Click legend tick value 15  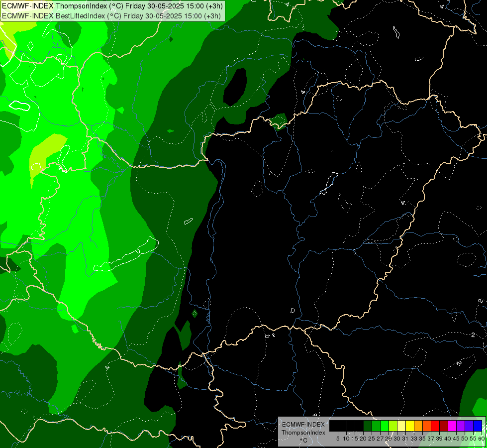(355, 439)
